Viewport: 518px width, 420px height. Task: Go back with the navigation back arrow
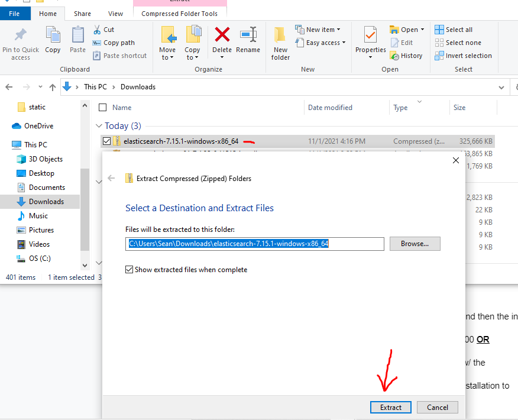point(9,87)
